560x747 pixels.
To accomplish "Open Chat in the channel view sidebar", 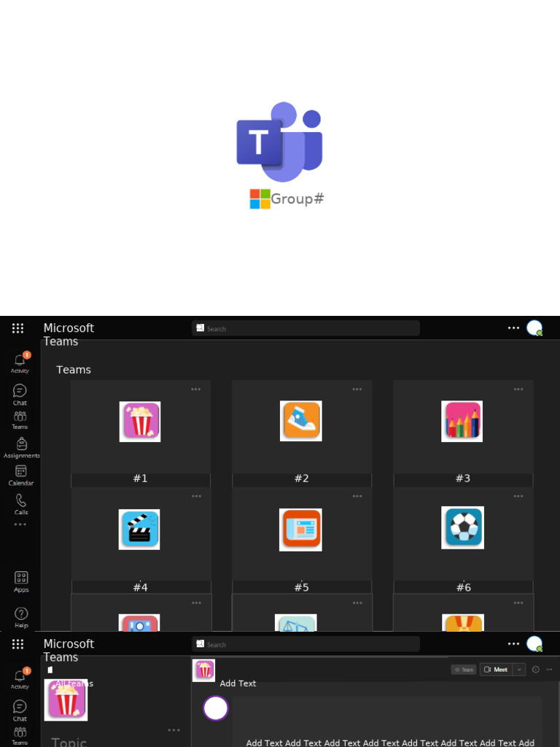I will pyautogui.click(x=20, y=711).
